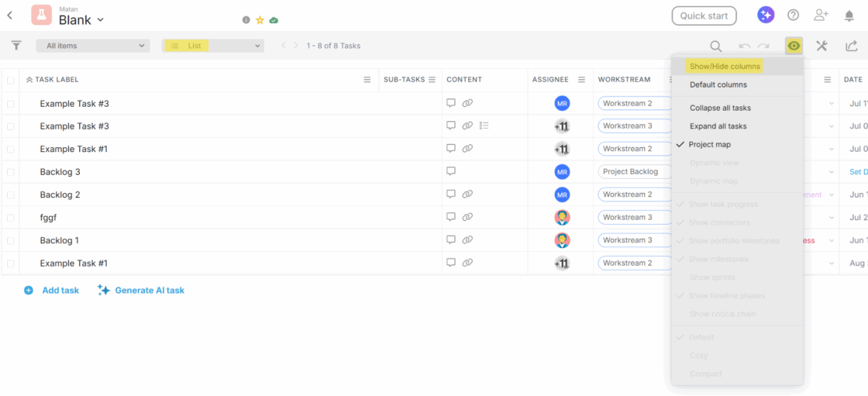This screenshot has height=396, width=868.
Task: Click the filter funnel icon
Action: coord(16,46)
